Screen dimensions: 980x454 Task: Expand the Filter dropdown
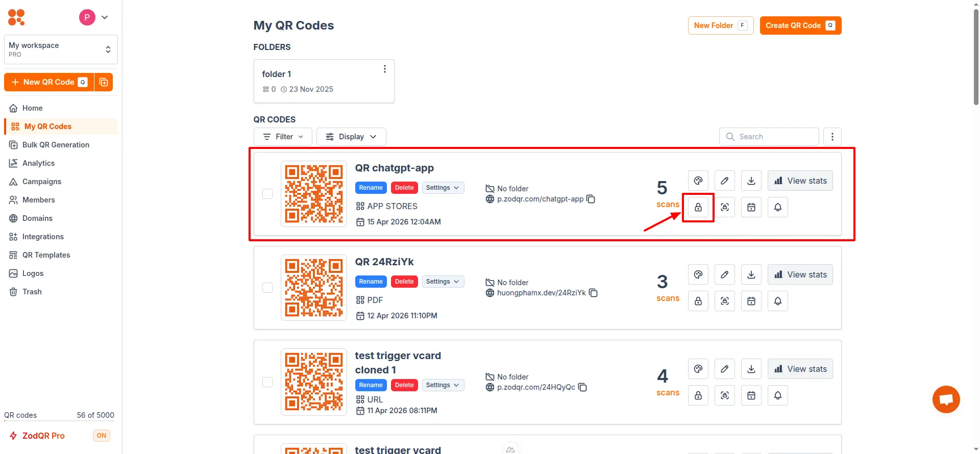coord(283,137)
